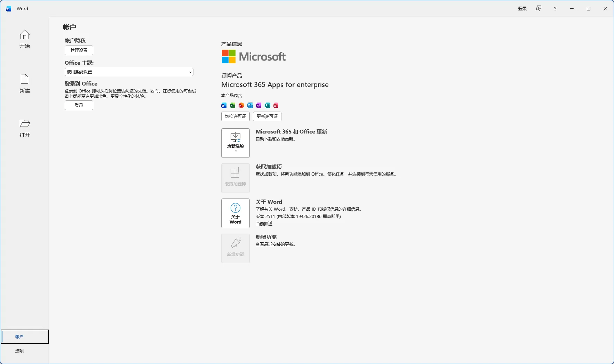Image resolution: width=614 pixels, height=364 pixels.
Task: Open Help via the question mark icon
Action: [x=555, y=9]
